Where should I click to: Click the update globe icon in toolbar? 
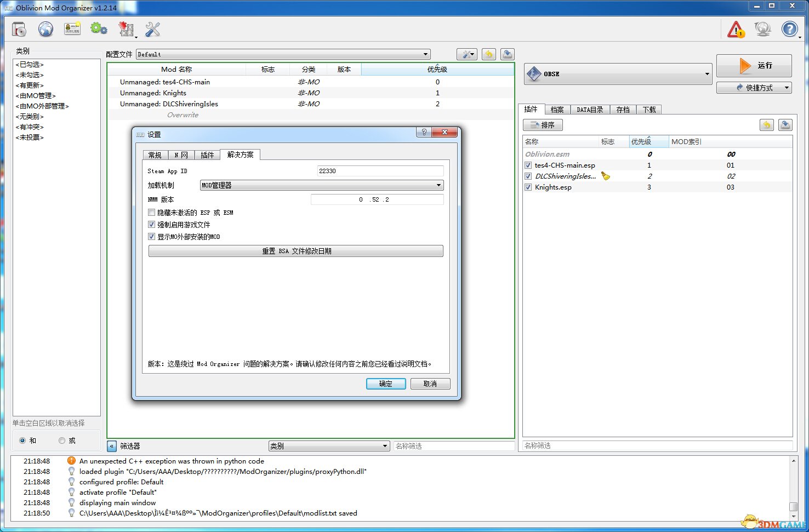(x=762, y=29)
